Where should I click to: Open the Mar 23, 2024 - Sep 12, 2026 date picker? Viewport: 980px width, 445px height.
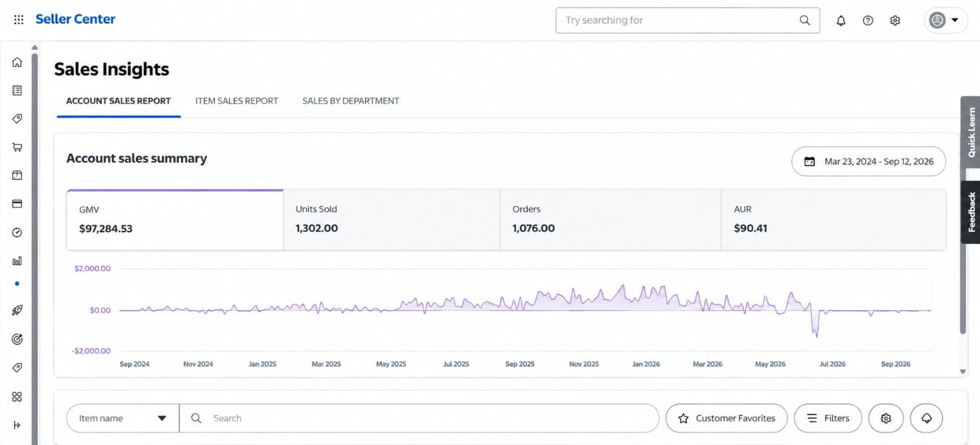pyautogui.click(x=869, y=161)
